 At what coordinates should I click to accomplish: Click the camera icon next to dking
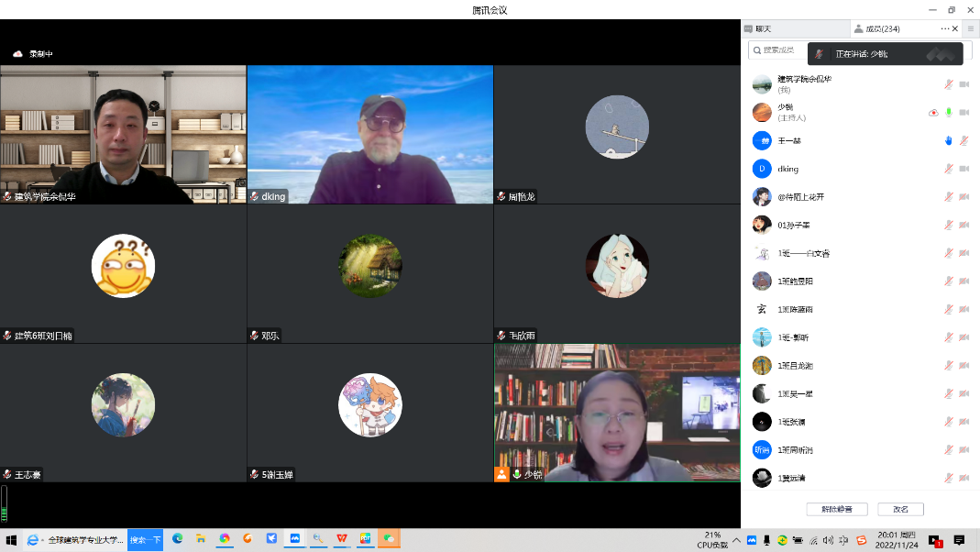[x=963, y=169]
